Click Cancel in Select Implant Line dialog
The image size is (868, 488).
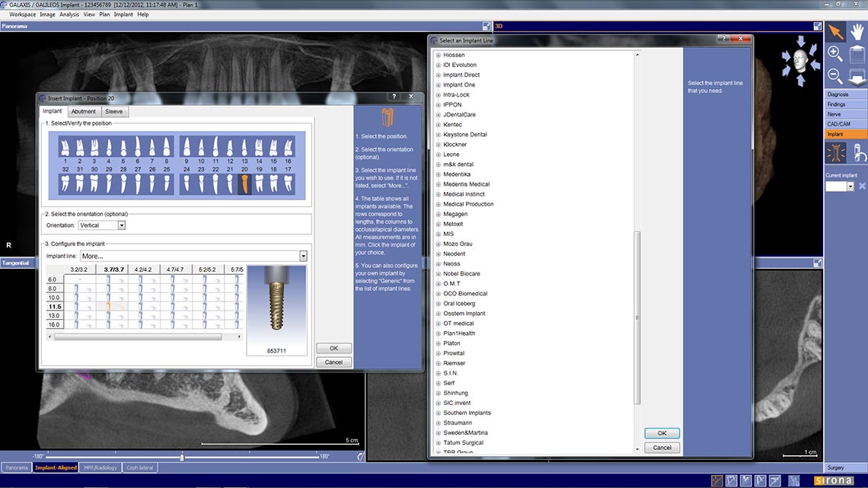tap(662, 448)
